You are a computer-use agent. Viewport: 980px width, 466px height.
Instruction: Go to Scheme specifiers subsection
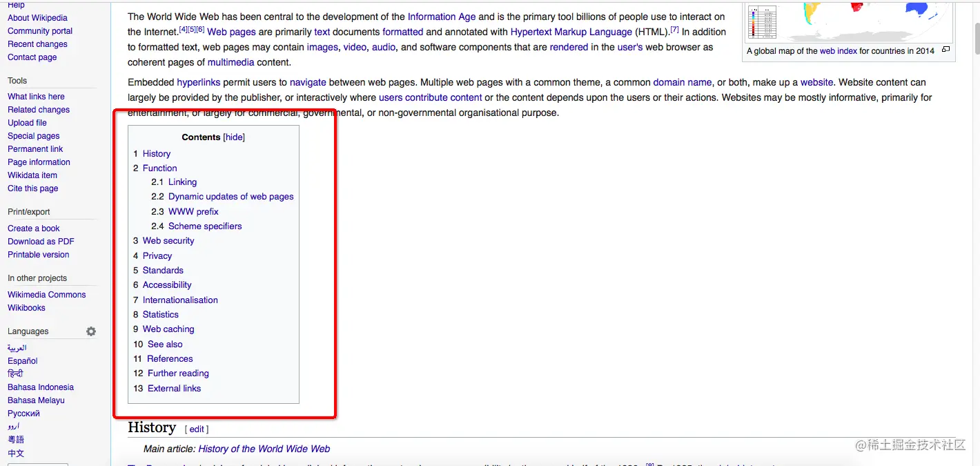205,226
